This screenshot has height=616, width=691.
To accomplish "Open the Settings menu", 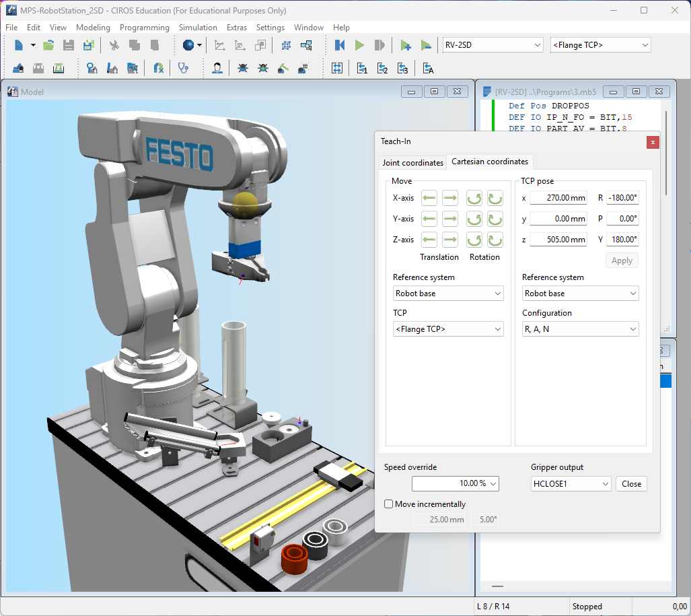I will (270, 28).
